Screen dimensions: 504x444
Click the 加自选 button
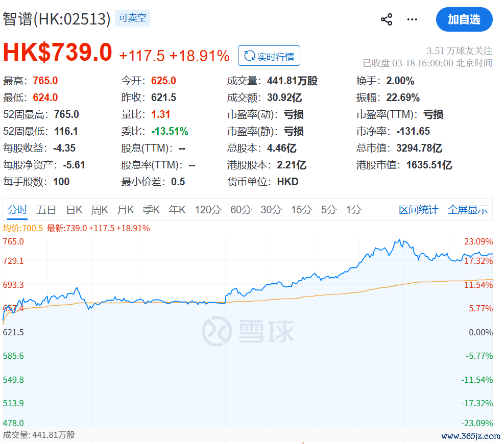(x=464, y=20)
